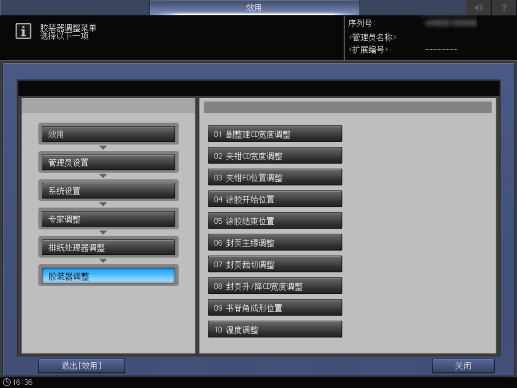Screen dimensions: 517x388
Task: Open 05 涂胶结束位置
Action: click(275, 221)
